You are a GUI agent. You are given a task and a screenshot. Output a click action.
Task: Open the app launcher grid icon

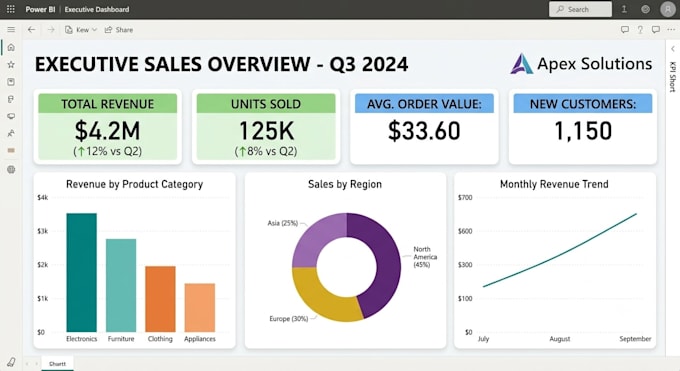11,9
